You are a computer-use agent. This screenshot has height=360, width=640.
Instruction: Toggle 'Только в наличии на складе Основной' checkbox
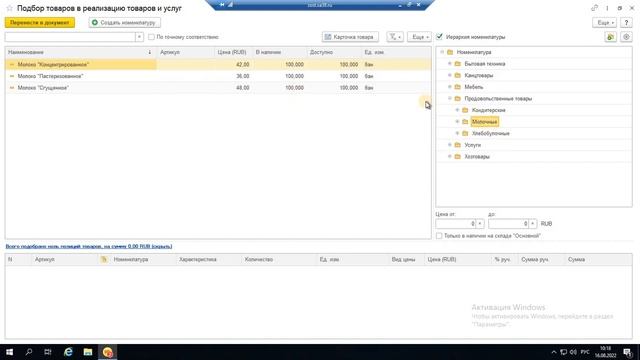tap(439, 236)
